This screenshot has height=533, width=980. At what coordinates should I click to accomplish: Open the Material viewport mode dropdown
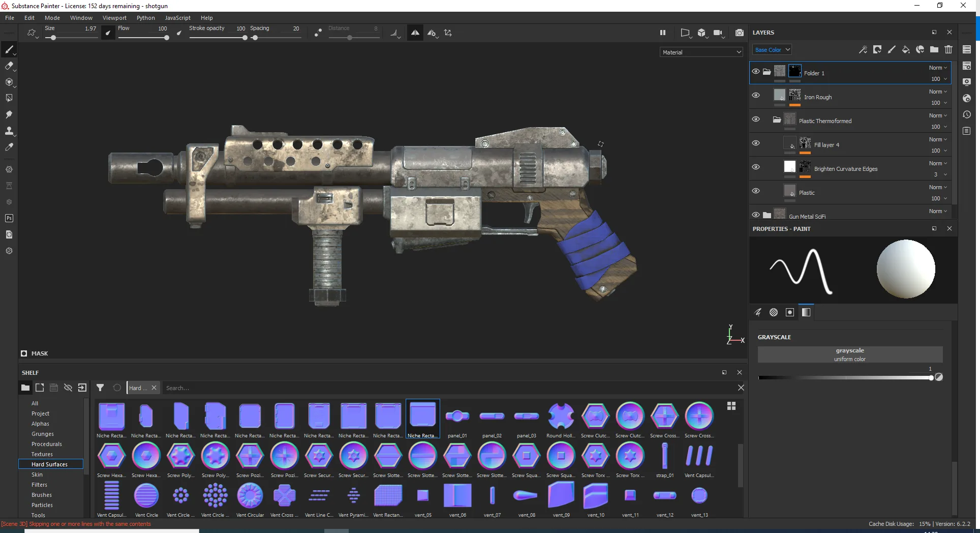[x=701, y=52]
